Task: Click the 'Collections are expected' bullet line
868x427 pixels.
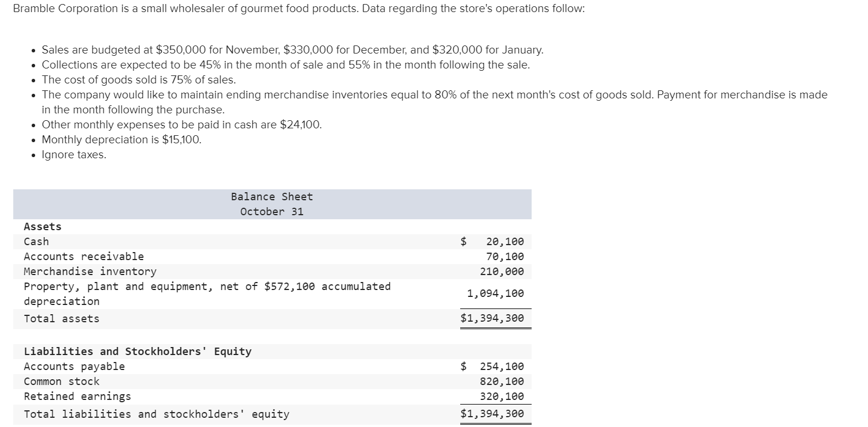Action: [x=286, y=64]
